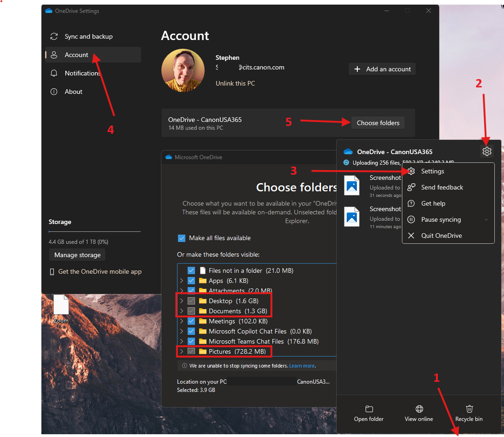Open the Recycle bin from the flyout
Image resolution: width=504 pixels, height=437 pixels.
[469, 408]
